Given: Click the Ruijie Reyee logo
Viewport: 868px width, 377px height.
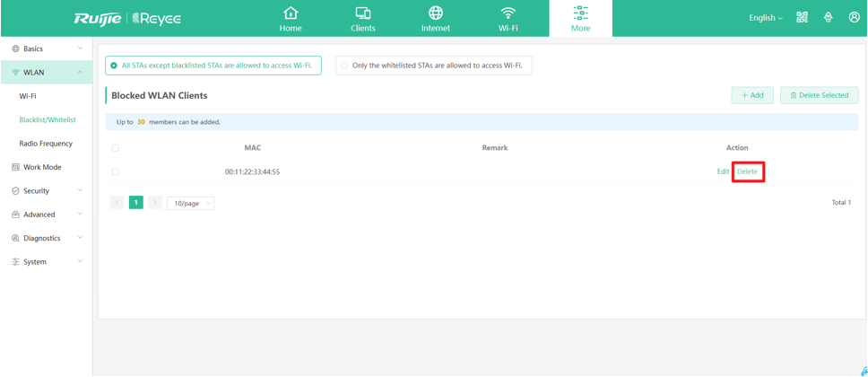Looking at the screenshot, I should 127,18.
